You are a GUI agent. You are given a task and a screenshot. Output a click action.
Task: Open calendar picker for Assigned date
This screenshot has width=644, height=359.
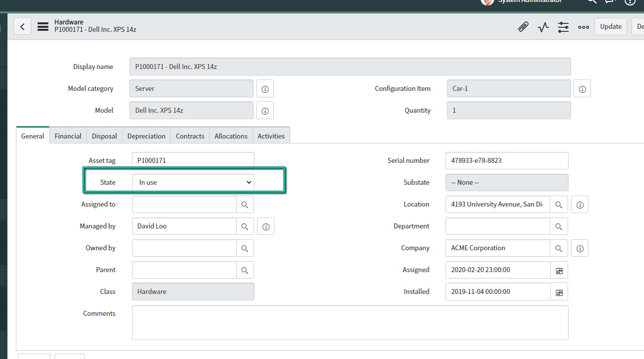pyautogui.click(x=559, y=270)
